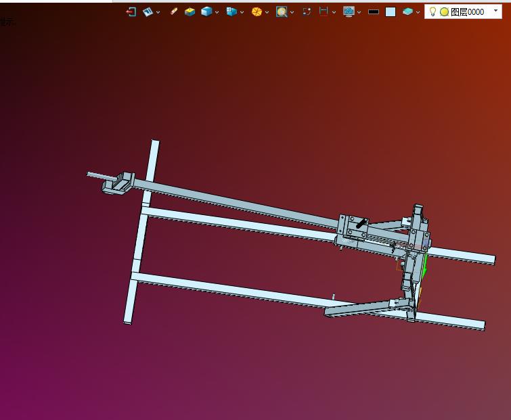Open shaded cube display mode dropdown
The image size is (511, 420).
[217, 12]
